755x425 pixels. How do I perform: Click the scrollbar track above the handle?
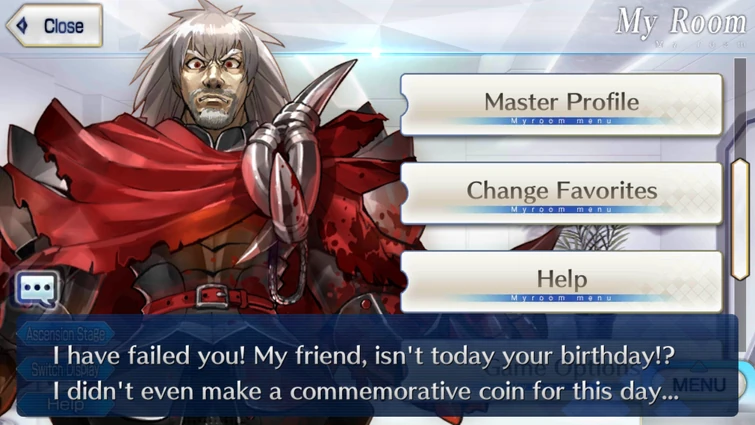pyautogui.click(x=740, y=108)
